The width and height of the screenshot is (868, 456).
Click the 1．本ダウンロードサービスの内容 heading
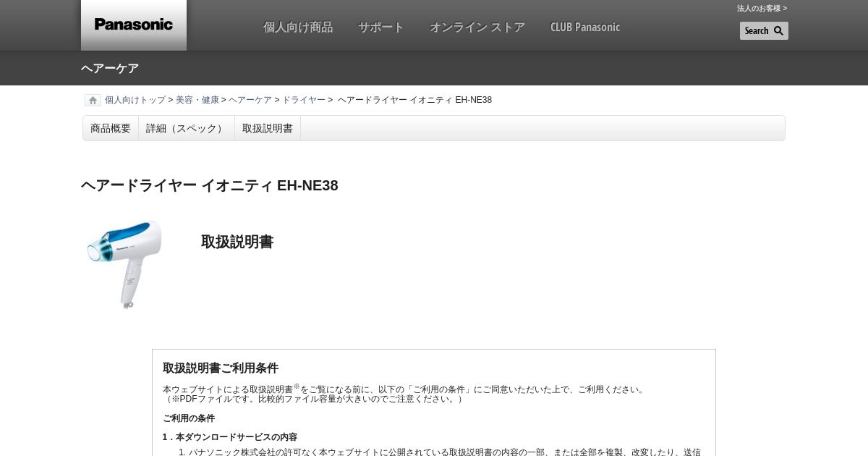[230, 437]
